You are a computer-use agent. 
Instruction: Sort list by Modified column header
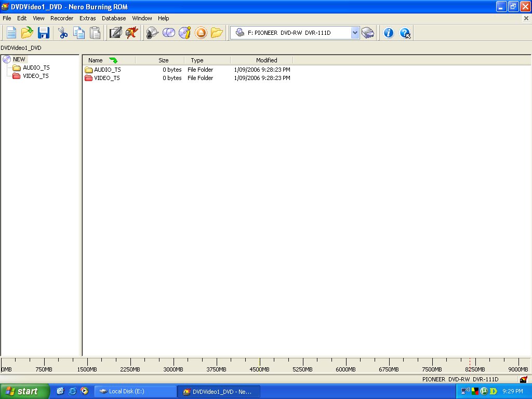[x=262, y=60]
